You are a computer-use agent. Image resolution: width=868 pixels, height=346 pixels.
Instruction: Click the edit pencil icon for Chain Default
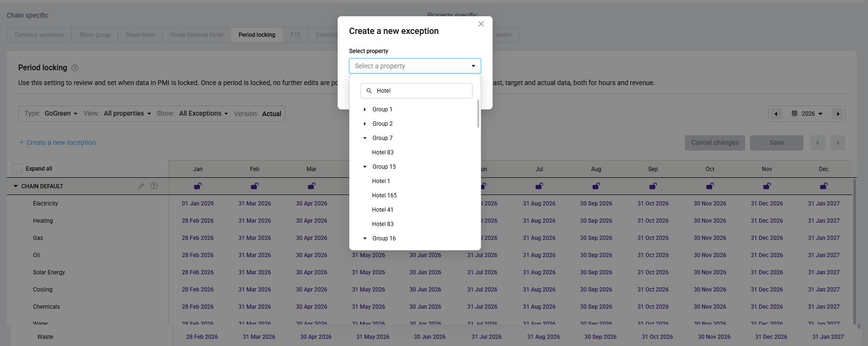pos(141,186)
